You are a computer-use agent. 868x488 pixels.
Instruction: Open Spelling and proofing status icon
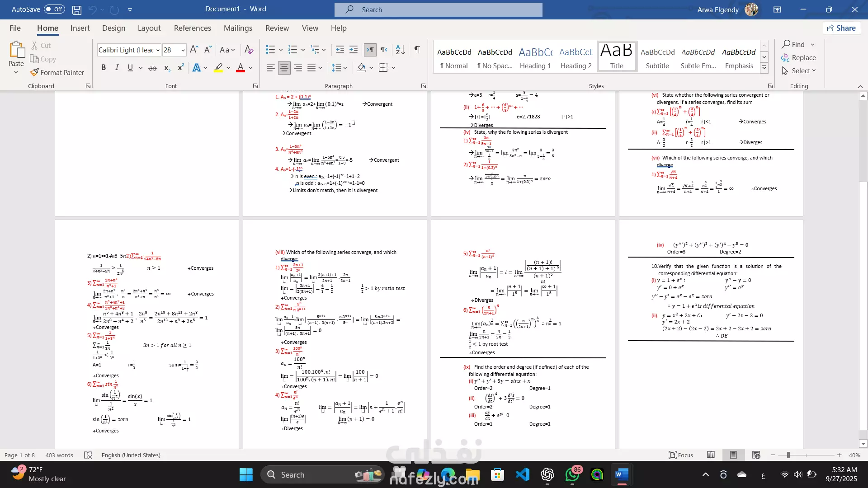click(x=88, y=455)
